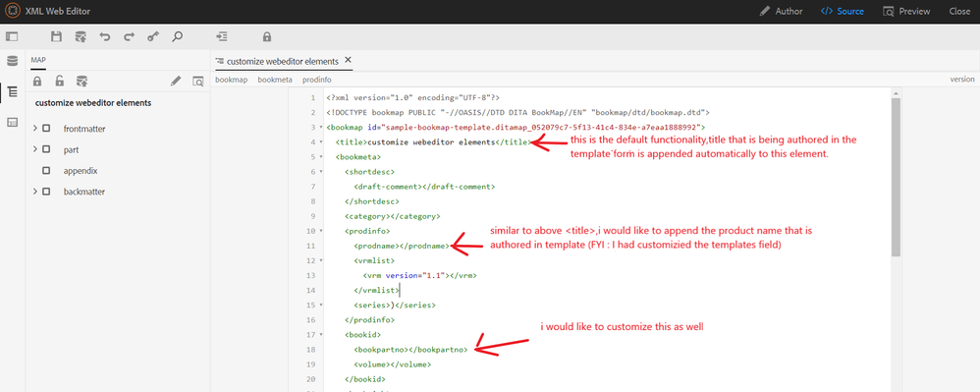The image size is (980, 392).
Task: Click the preview search icon in Map panel
Action: click(198, 81)
